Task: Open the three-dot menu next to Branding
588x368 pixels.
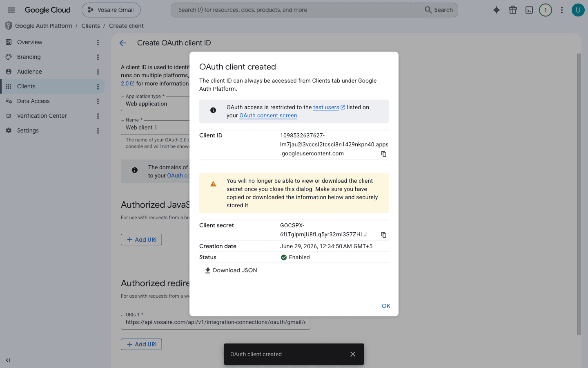Action: pos(98,57)
